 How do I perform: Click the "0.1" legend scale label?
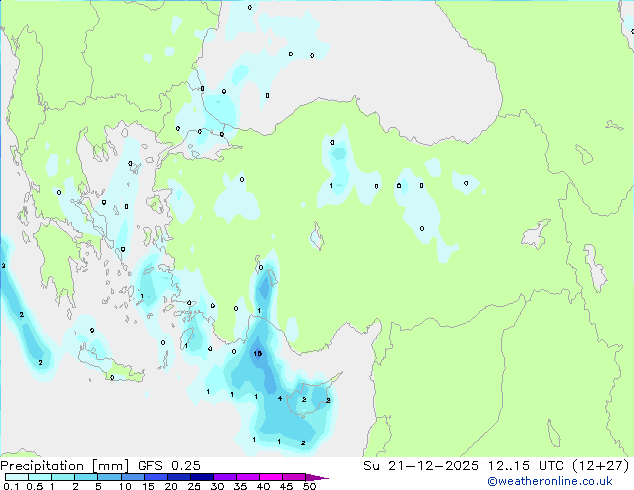pyautogui.click(x=12, y=486)
